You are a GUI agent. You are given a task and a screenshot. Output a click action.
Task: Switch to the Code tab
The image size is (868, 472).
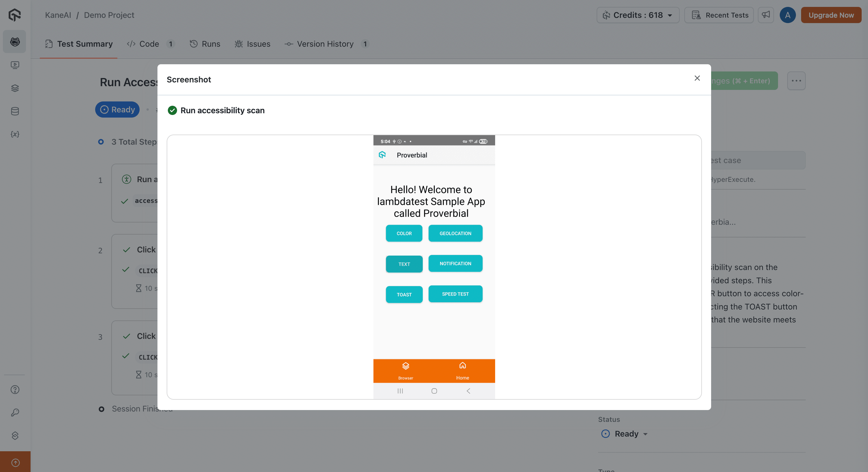click(149, 44)
